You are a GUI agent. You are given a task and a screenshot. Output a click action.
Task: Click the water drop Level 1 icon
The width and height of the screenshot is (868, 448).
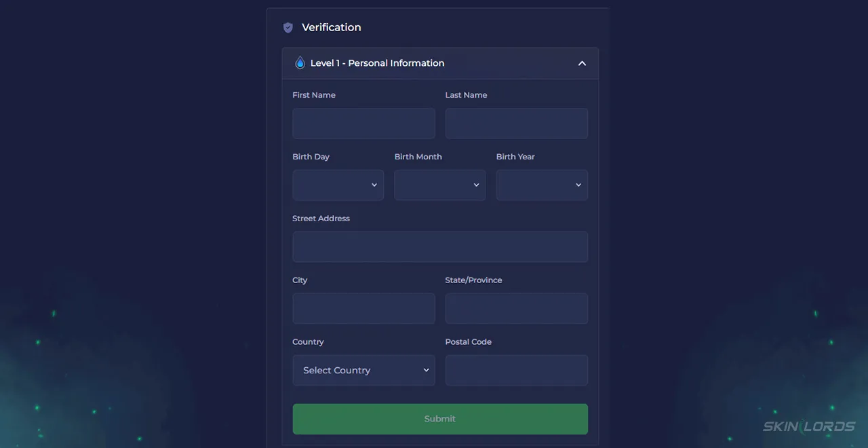300,63
